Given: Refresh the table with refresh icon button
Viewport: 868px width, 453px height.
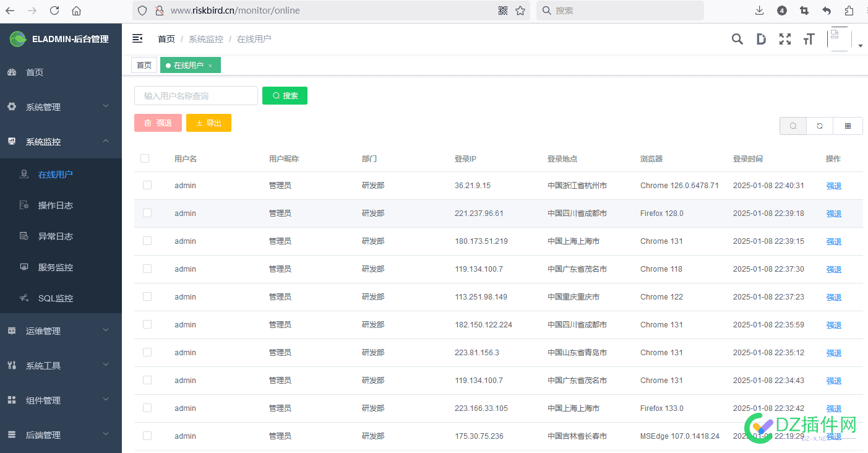Looking at the screenshot, I should 820,126.
